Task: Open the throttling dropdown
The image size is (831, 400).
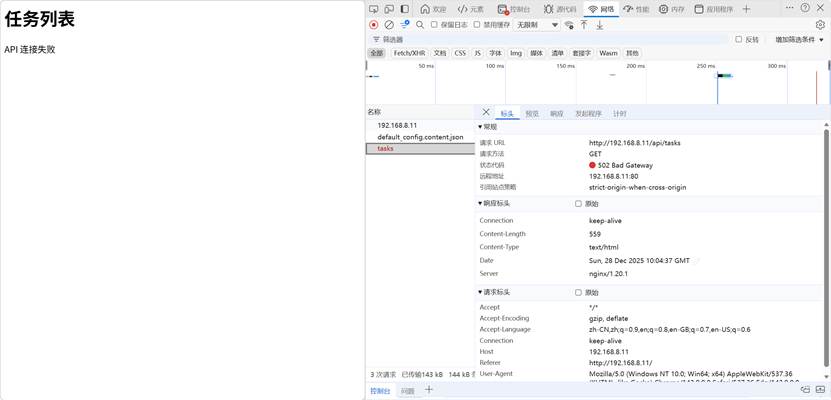Action: [537, 25]
